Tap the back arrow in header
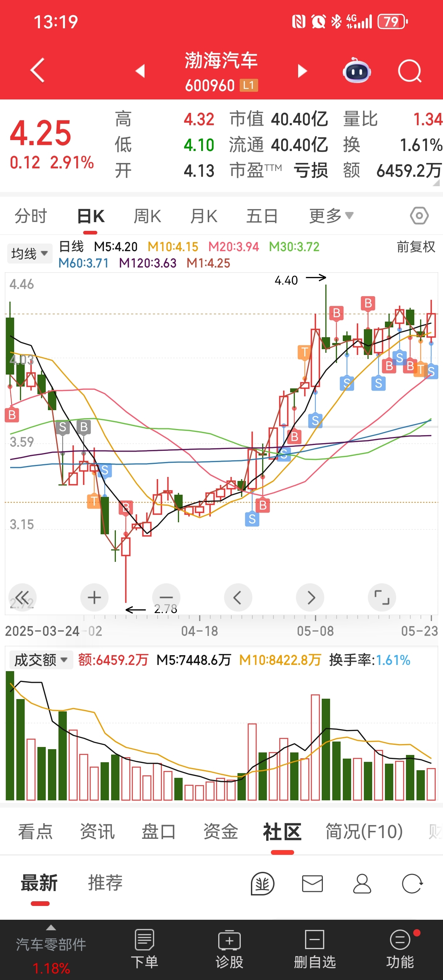This screenshot has height=980, width=443. (x=37, y=70)
